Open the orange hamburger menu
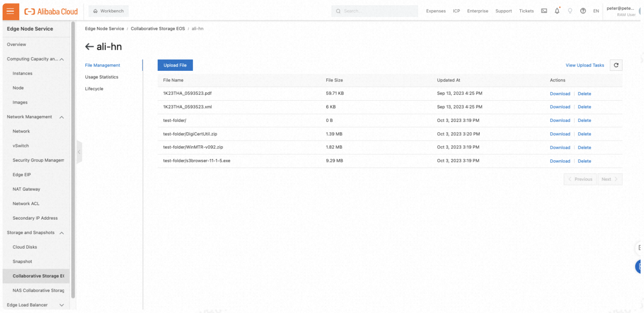The height and width of the screenshot is (313, 644). tap(11, 11)
